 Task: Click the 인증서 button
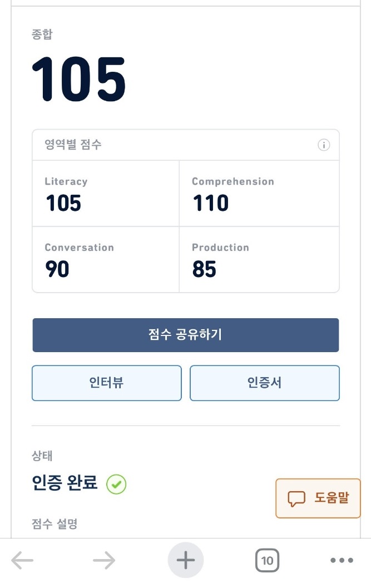pos(265,383)
